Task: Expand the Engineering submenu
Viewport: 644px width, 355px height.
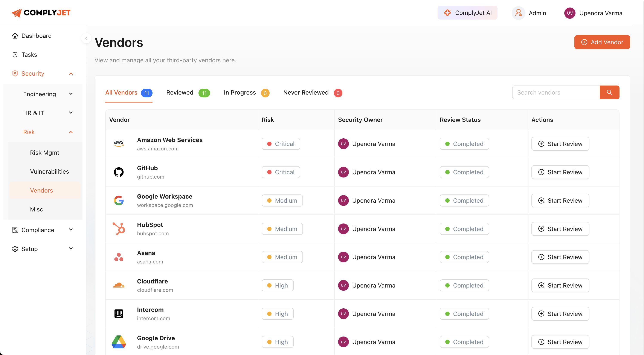Action: pyautogui.click(x=71, y=94)
